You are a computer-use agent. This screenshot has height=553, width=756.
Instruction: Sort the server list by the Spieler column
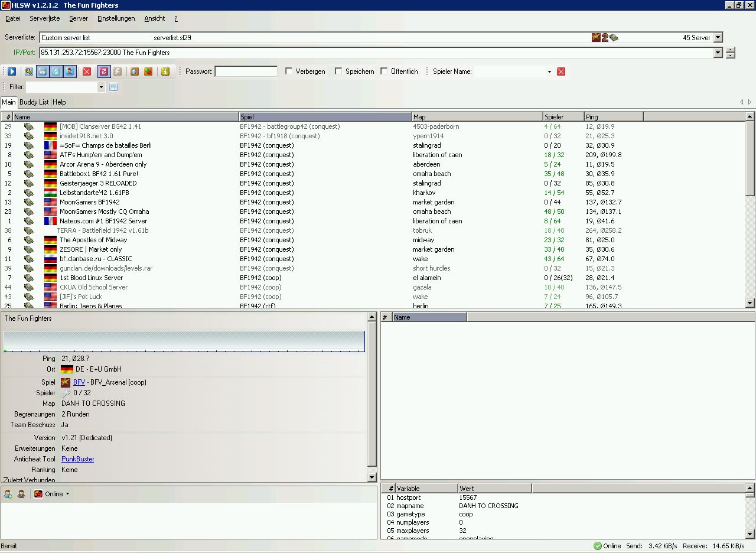tap(563, 117)
